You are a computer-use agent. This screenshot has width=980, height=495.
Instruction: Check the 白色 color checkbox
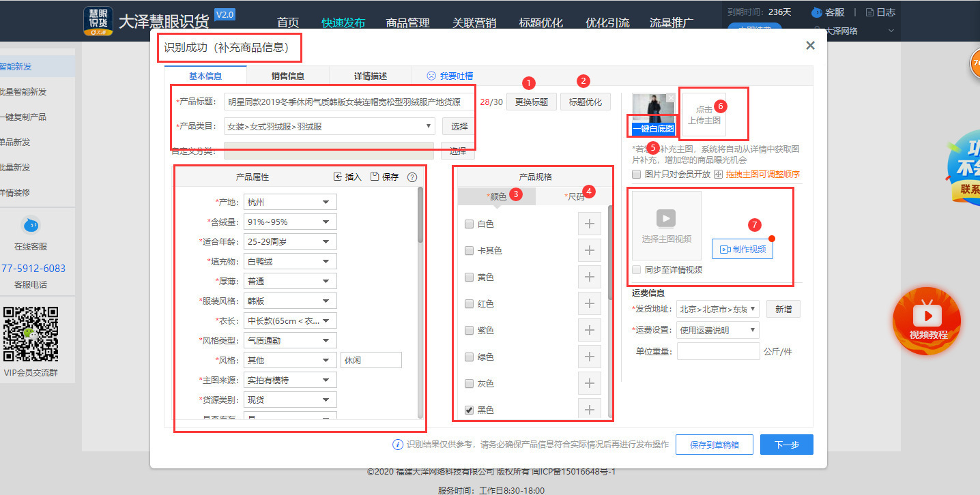point(469,224)
